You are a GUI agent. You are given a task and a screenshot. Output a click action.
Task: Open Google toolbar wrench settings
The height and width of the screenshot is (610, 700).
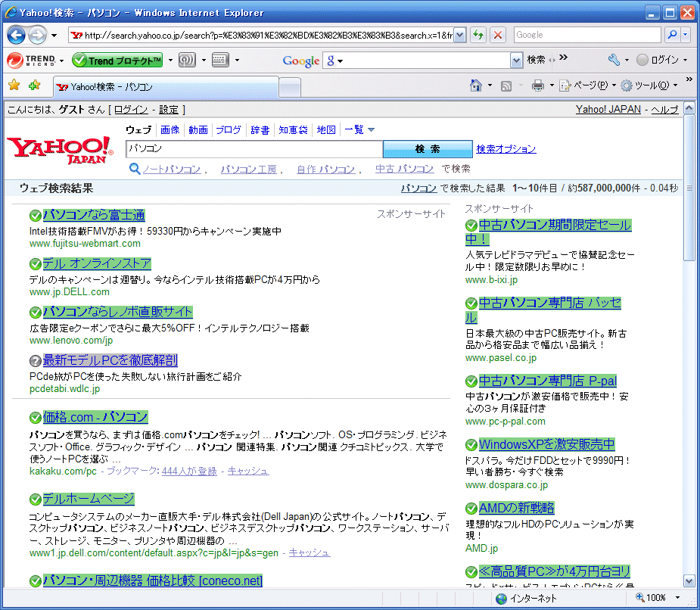pyautogui.click(x=614, y=60)
